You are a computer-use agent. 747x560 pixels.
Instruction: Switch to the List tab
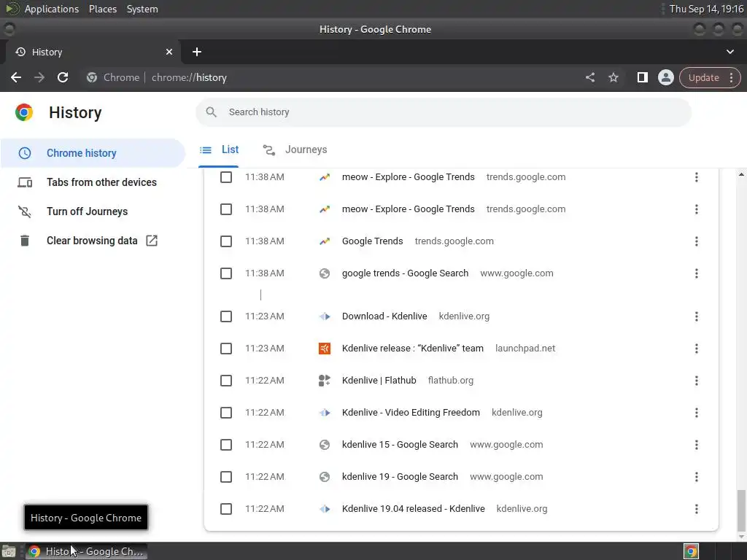tap(219, 150)
